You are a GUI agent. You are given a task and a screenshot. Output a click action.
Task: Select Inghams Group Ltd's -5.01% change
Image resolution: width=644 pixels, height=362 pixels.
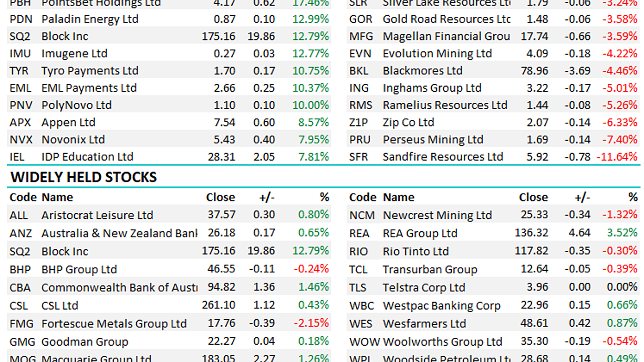click(619, 88)
